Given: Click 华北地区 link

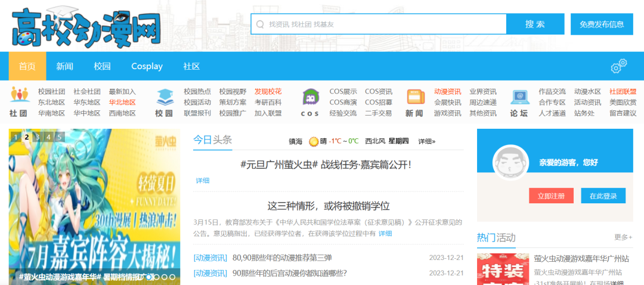Looking at the screenshot, I should [122, 103].
